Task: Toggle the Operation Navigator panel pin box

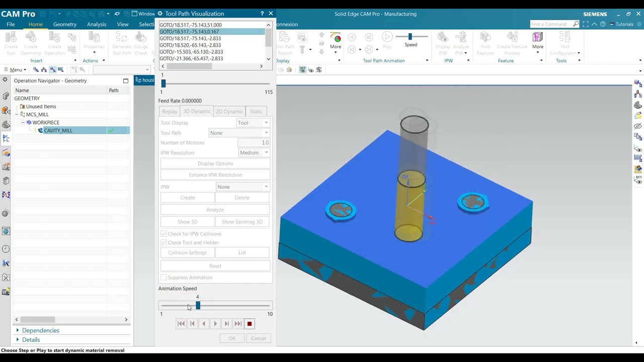Action: (x=126, y=80)
